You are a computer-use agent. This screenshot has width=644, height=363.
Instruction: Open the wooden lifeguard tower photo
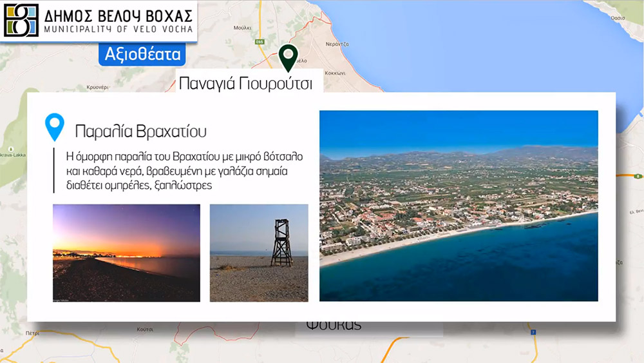259,253
